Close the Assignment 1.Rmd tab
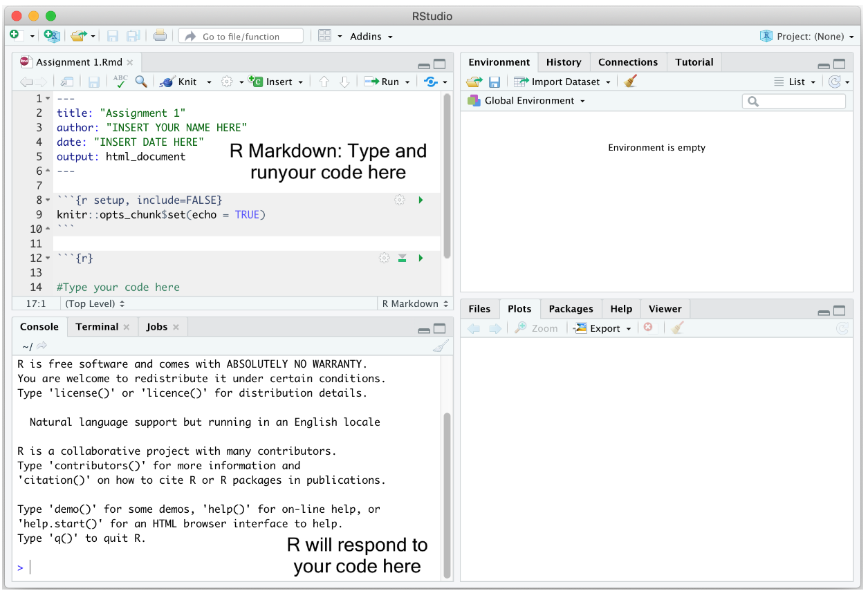868x593 pixels. 129,62
